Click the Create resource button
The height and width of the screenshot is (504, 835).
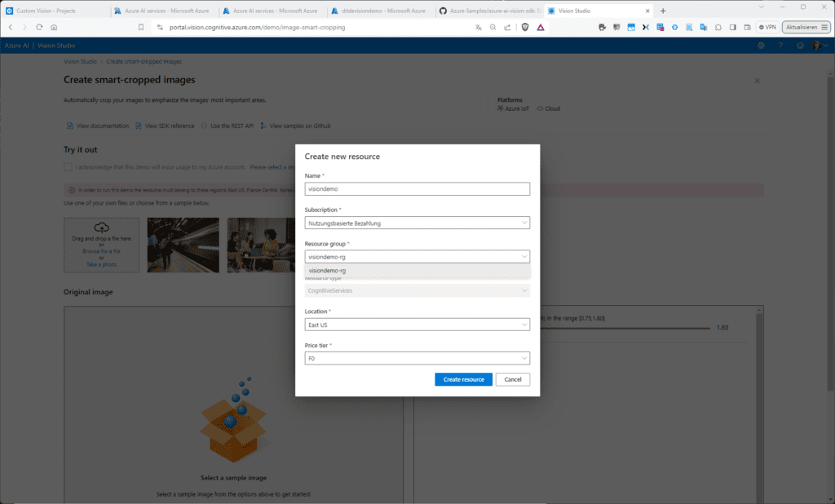coord(463,379)
